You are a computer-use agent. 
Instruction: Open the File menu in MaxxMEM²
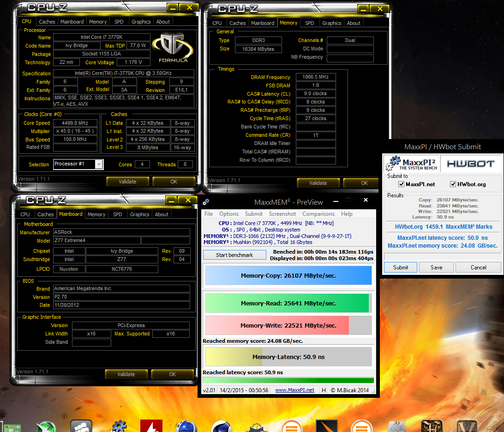[209, 214]
